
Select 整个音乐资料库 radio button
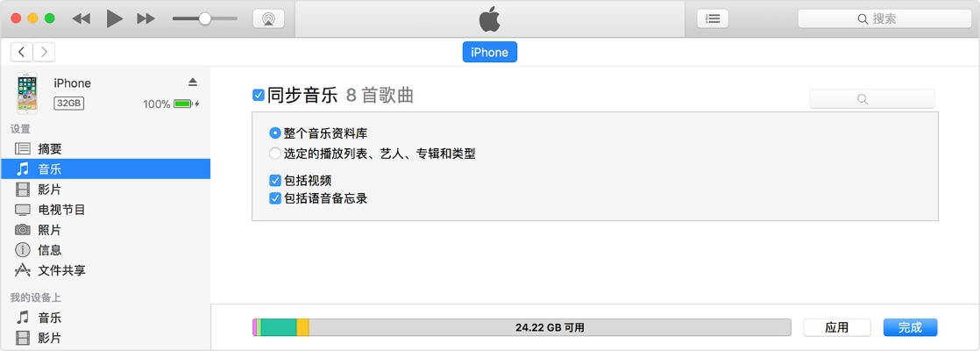click(x=275, y=133)
